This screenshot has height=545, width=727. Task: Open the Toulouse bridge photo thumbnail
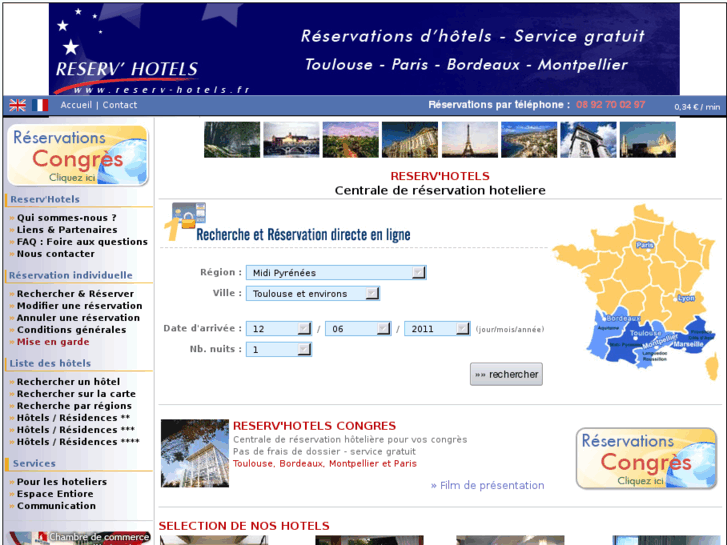point(291,140)
